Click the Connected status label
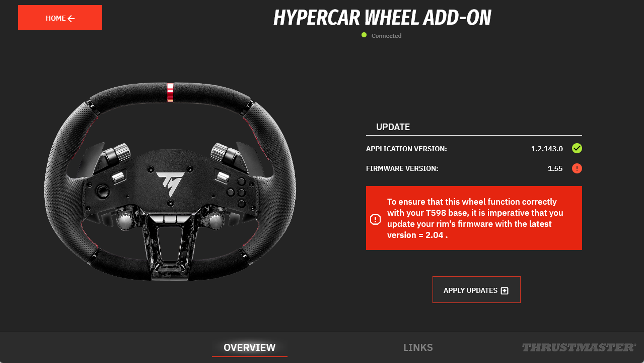644x363 pixels. (386, 36)
